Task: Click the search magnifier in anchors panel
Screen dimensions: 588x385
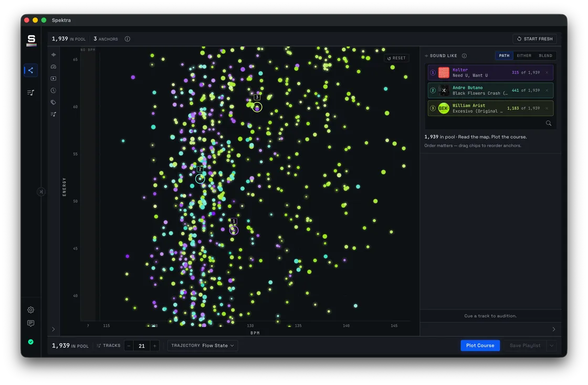Action: 549,123
